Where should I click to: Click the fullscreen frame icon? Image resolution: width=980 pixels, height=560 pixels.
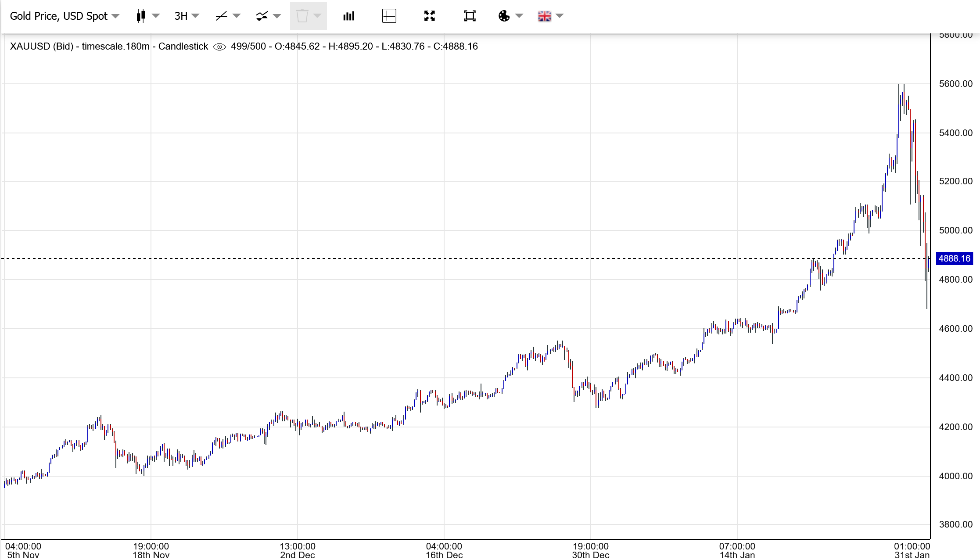(470, 16)
